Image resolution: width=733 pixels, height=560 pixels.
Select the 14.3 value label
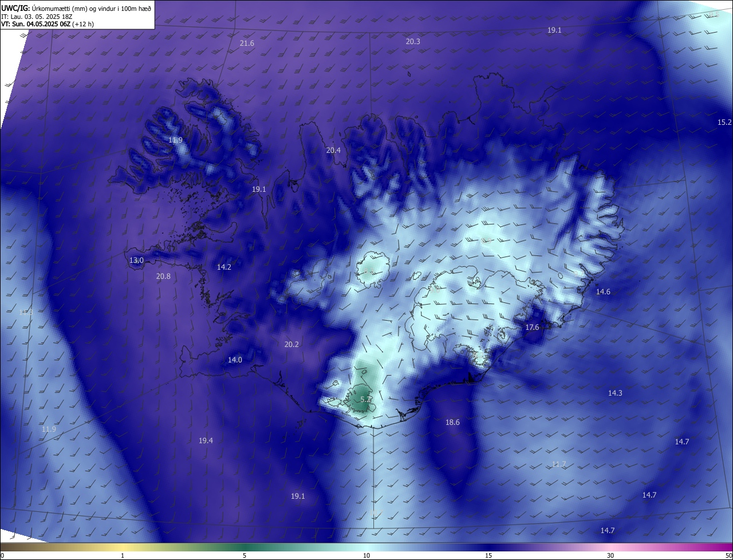click(615, 393)
